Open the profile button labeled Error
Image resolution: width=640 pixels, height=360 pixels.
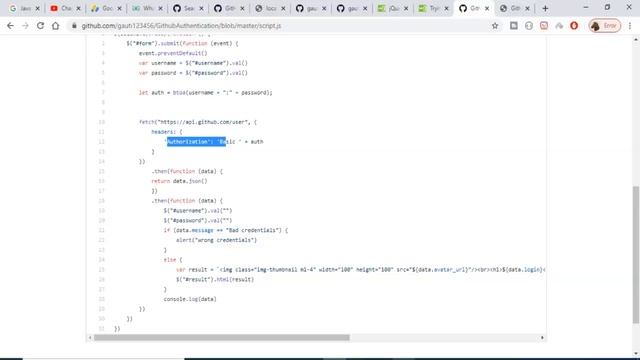coord(604,26)
